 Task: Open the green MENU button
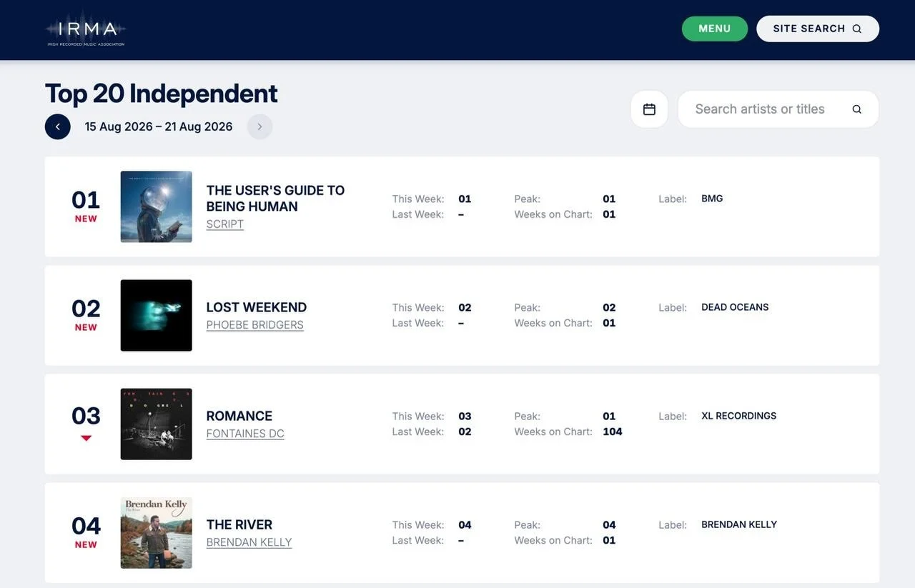tap(715, 29)
